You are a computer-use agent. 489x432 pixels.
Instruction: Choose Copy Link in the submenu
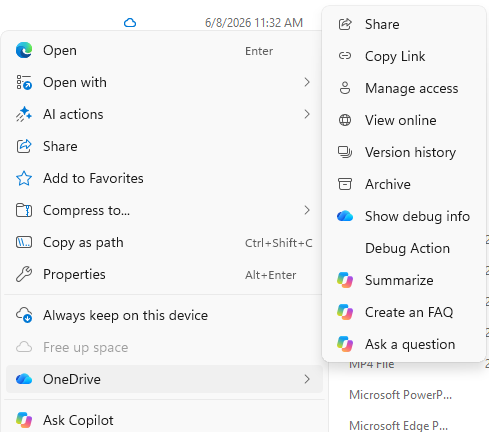[x=404, y=56]
